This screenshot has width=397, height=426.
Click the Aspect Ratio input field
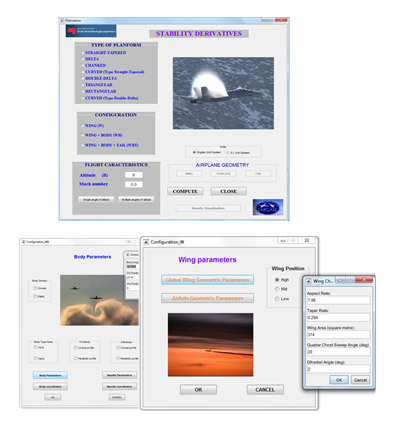click(338, 300)
